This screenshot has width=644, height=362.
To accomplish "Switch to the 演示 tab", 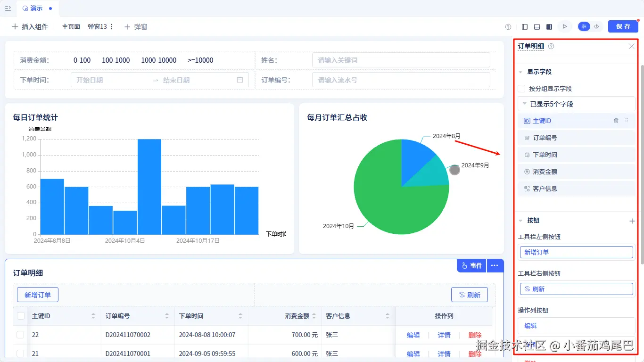I will click(38, 8).
